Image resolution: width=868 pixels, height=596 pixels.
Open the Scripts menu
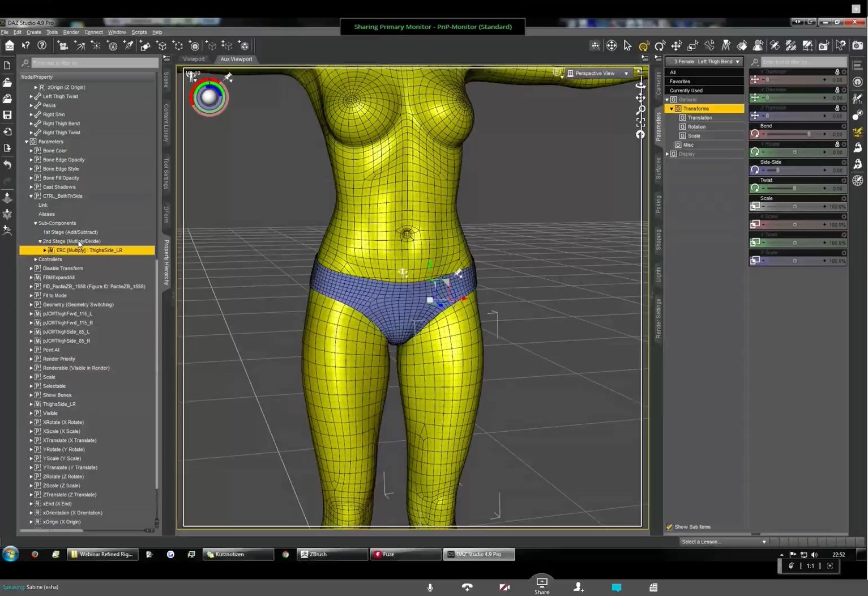(139, 32)
